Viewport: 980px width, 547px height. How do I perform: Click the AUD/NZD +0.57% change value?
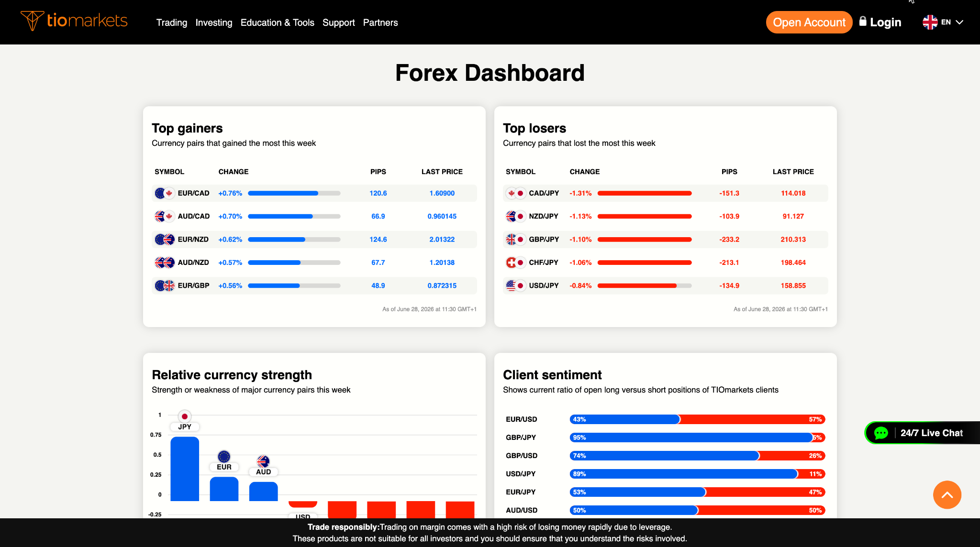(x=230, y=263)
